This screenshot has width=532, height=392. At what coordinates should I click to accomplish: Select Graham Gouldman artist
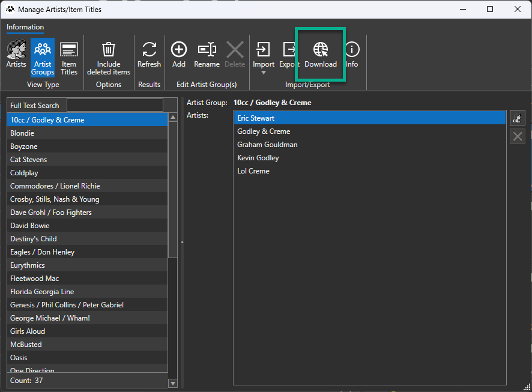point(370,145)
